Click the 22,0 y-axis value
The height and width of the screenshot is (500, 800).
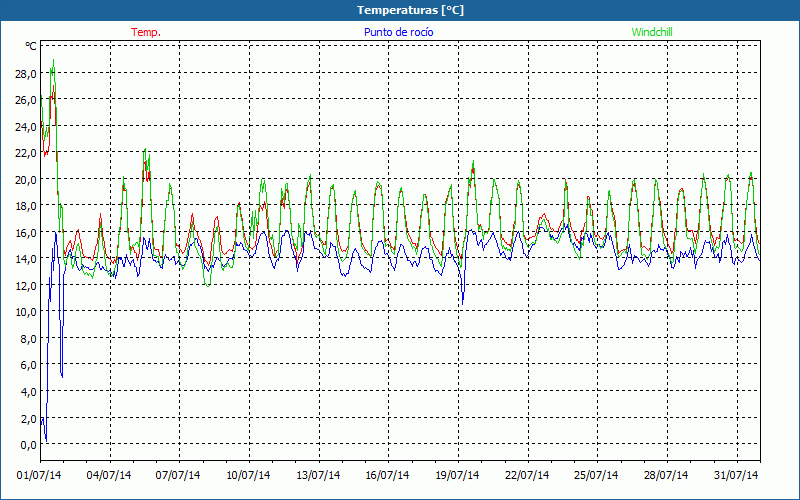click(x=26, y=154)
